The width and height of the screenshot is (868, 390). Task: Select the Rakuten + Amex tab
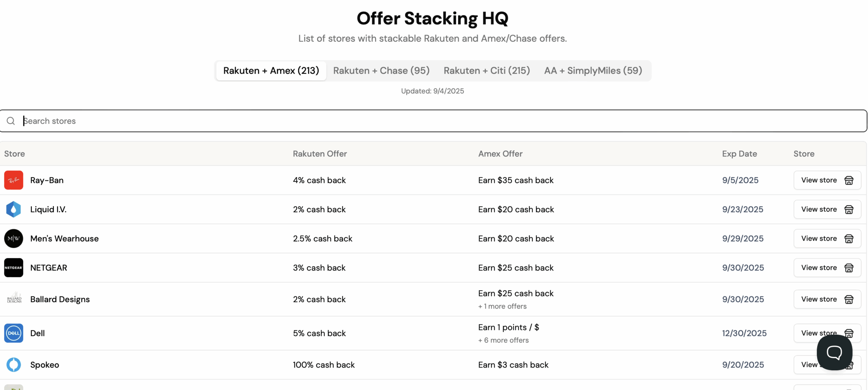pos(271,71)
